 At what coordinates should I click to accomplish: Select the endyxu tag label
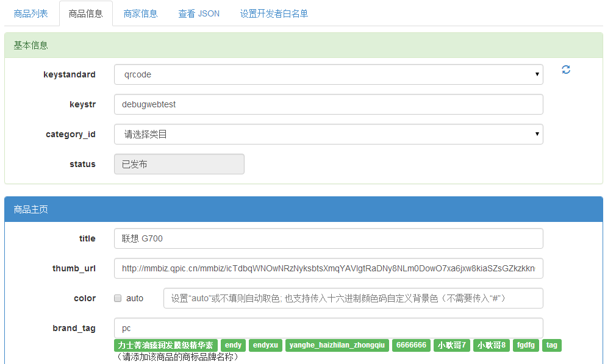pos(265,345)
